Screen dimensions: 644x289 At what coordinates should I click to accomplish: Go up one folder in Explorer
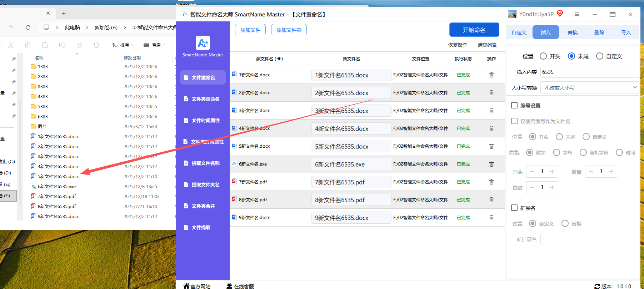pyautogui.click(x=11, y=27)
